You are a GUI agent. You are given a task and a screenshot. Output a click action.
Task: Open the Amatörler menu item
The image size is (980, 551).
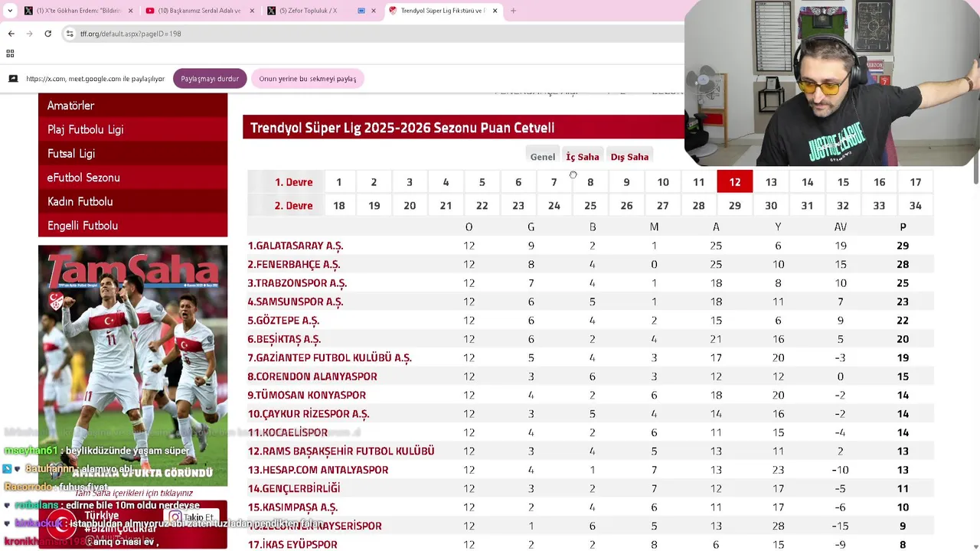pos(132,106)
